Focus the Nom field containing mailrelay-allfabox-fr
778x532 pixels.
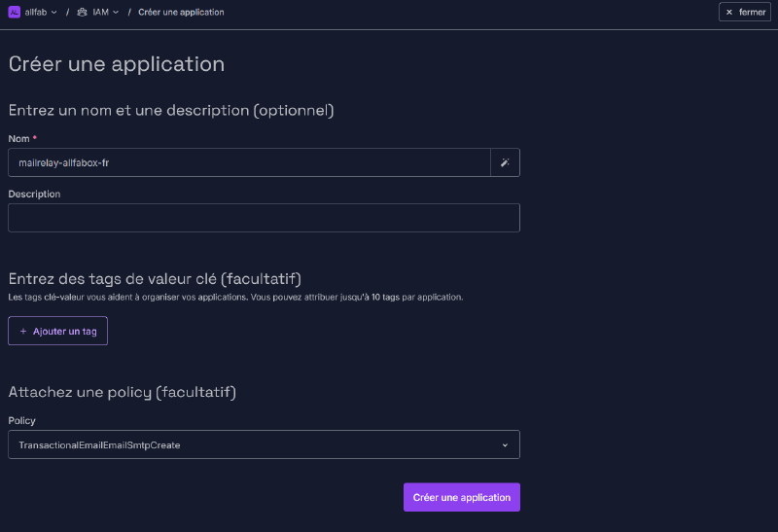click(x=249, y=162)
